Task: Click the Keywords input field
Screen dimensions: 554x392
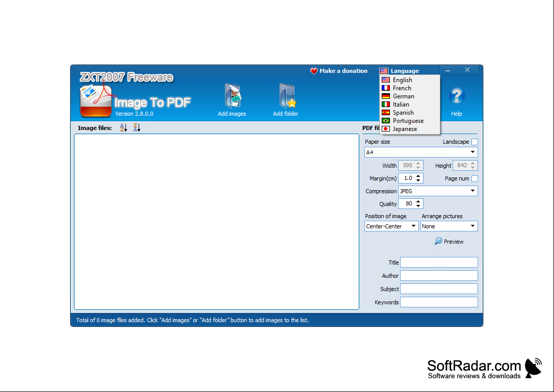Action: [439, 302]
